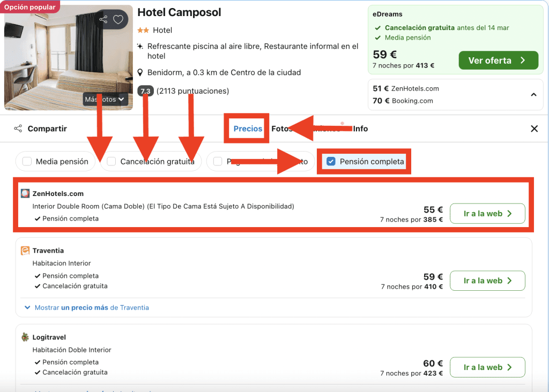
Task: Enable the Media pensión filter checkbox
Action: 27,161
